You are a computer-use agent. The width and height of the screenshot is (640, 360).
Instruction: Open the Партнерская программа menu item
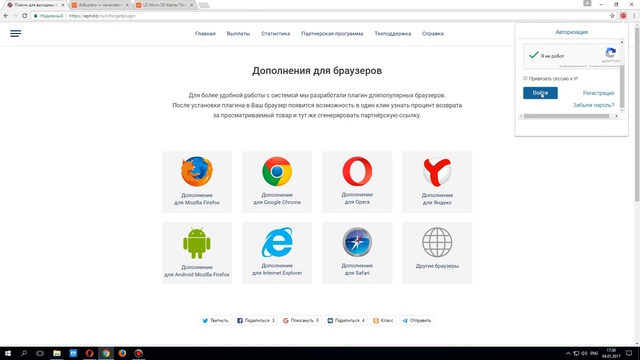tap(332, 33)
